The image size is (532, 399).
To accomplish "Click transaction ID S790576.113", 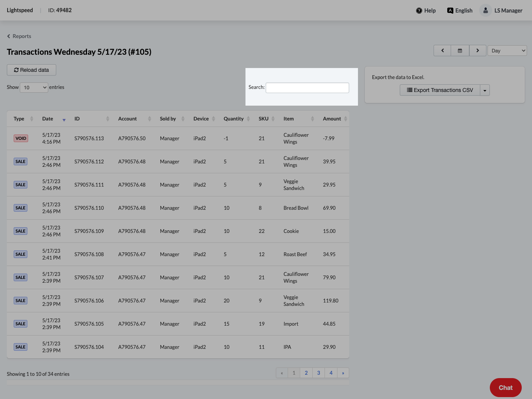I will (89, 138).
